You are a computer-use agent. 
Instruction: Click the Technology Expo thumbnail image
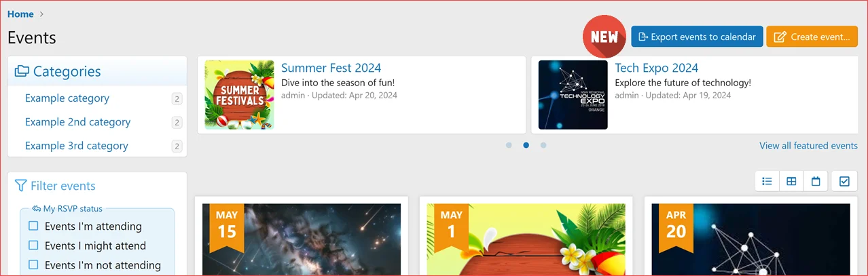pos(573,95)
